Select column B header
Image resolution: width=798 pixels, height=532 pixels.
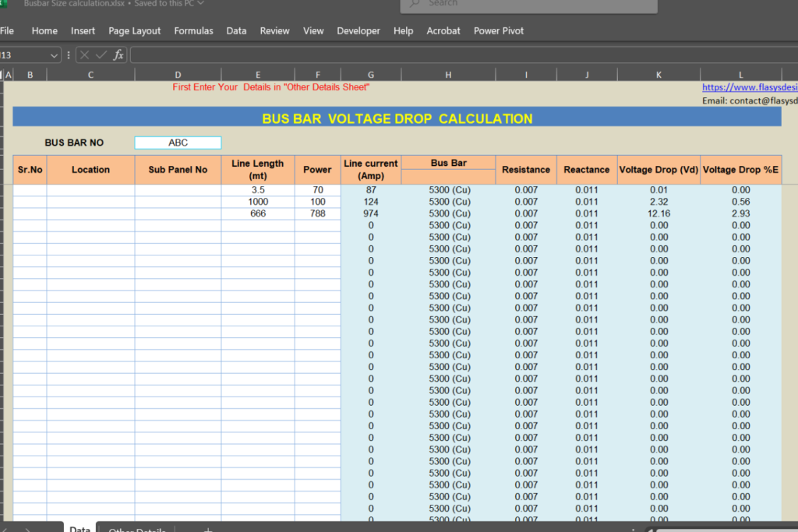coord(30,75)
